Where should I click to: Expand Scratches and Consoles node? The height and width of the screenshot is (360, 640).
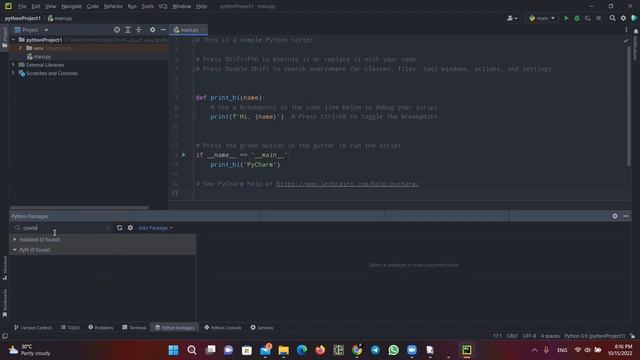tap(13, 73)
